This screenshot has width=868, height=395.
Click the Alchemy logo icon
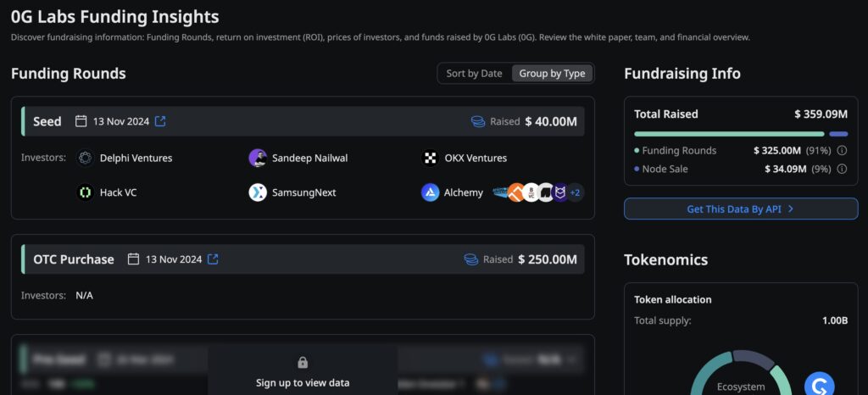430,192
